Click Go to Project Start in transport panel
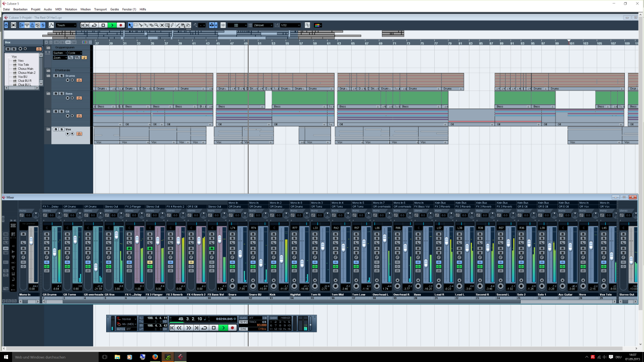644x362 pixels. click(x=172, y=328)
